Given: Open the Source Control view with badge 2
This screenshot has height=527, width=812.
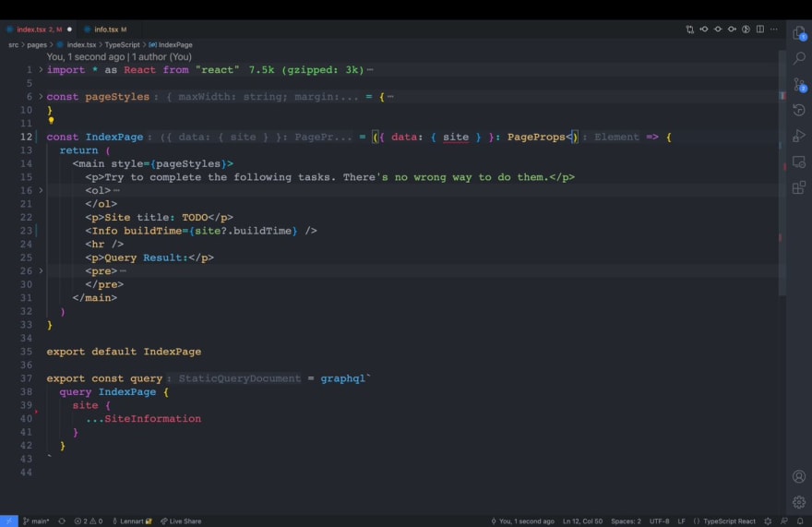Looking at the screenshot, I should pyautogui.click(x=799, y=85).
